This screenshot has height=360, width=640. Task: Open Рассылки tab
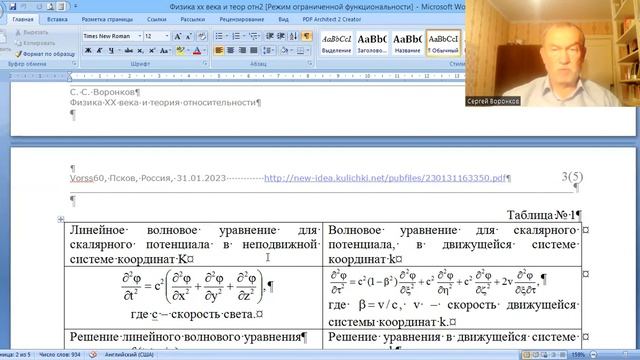[x=192, y=19]
